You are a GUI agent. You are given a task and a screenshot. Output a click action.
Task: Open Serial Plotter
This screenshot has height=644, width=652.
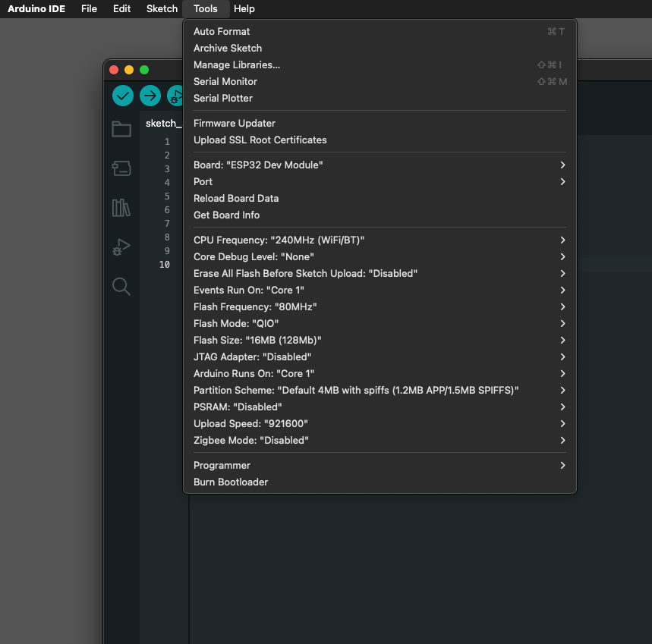(x=380, y=98)
